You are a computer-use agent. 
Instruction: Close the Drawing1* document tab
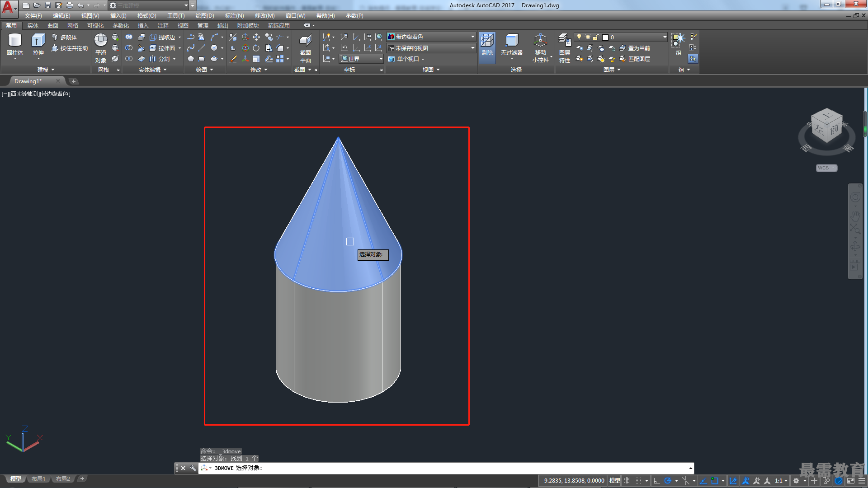point(58,81)
